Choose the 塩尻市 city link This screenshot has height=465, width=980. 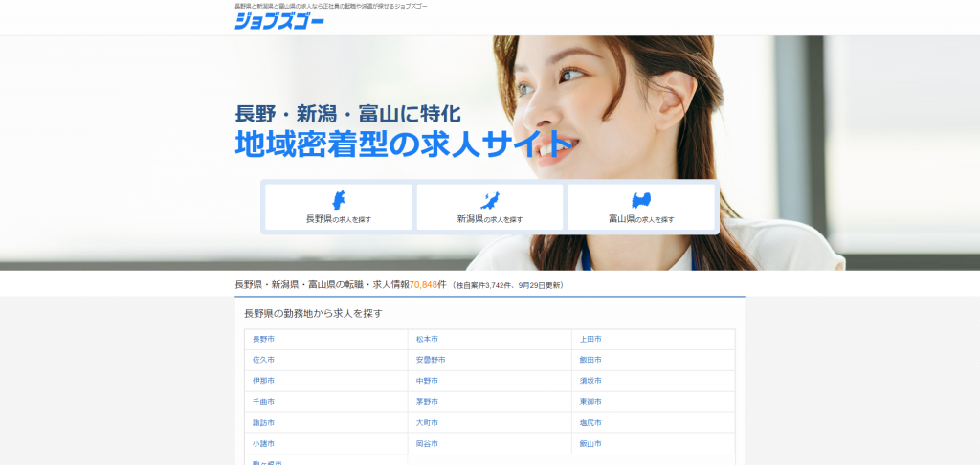(590, 423)
